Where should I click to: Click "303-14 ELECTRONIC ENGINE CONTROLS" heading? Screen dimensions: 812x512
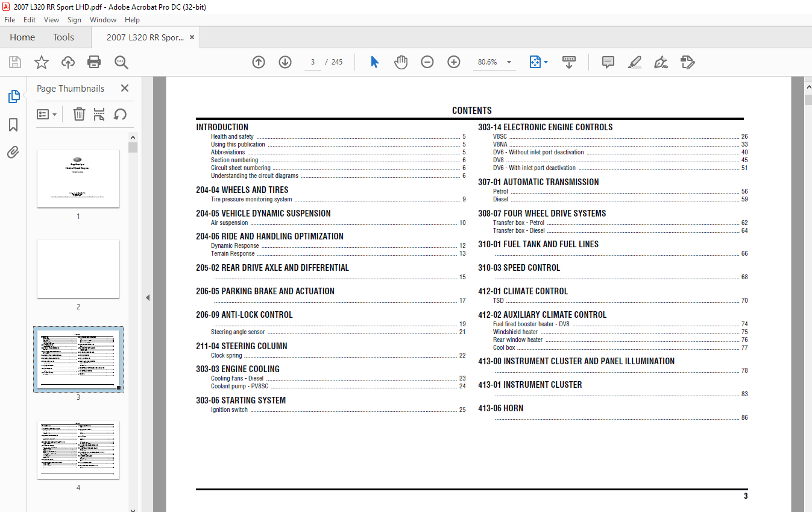545,127
